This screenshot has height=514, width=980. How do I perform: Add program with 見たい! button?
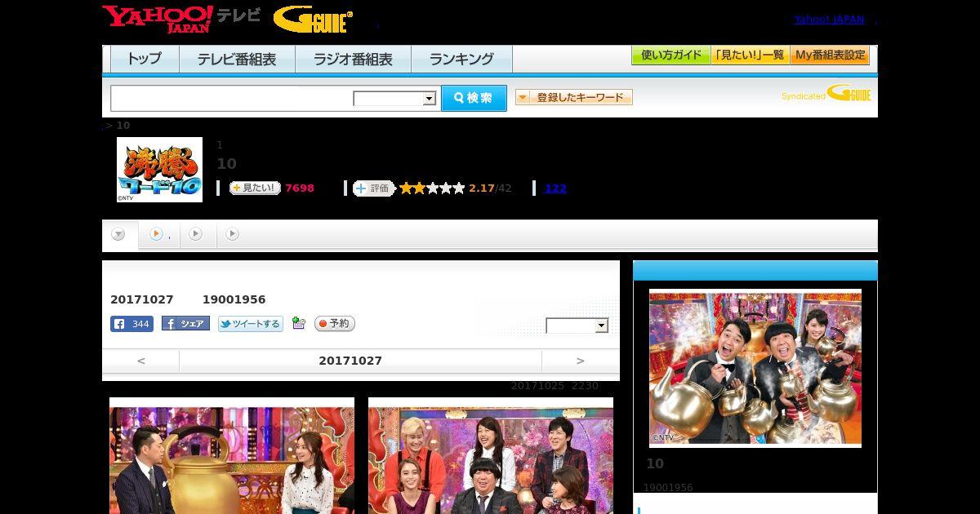pos(255,188)
